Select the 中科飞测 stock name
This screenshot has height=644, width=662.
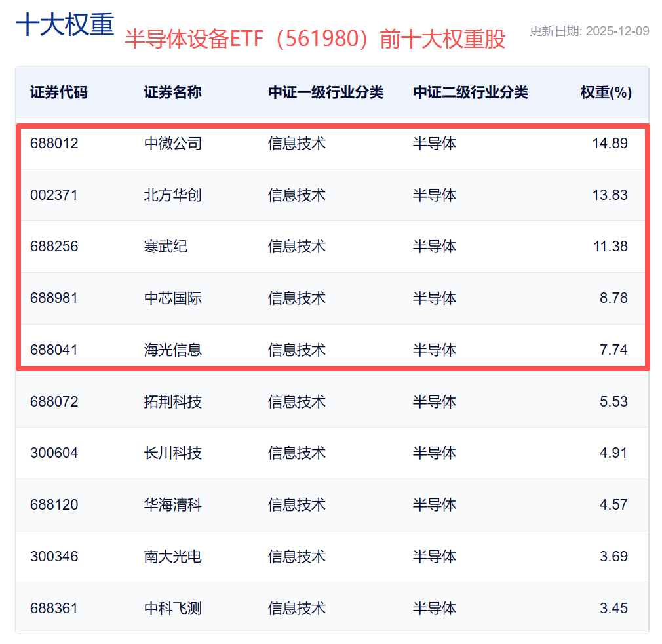coord(172,609)
